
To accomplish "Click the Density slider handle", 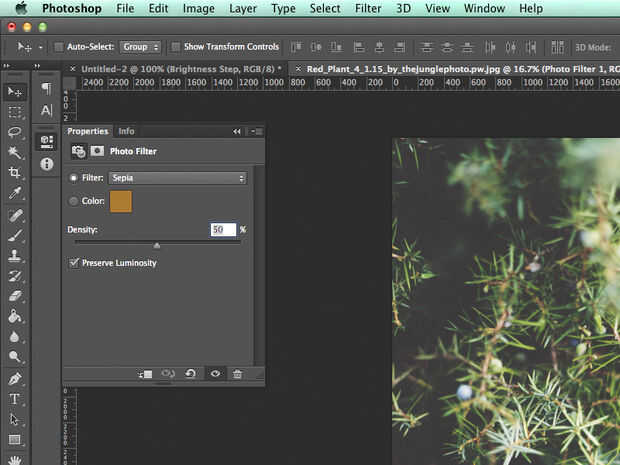I will point(157,246).
